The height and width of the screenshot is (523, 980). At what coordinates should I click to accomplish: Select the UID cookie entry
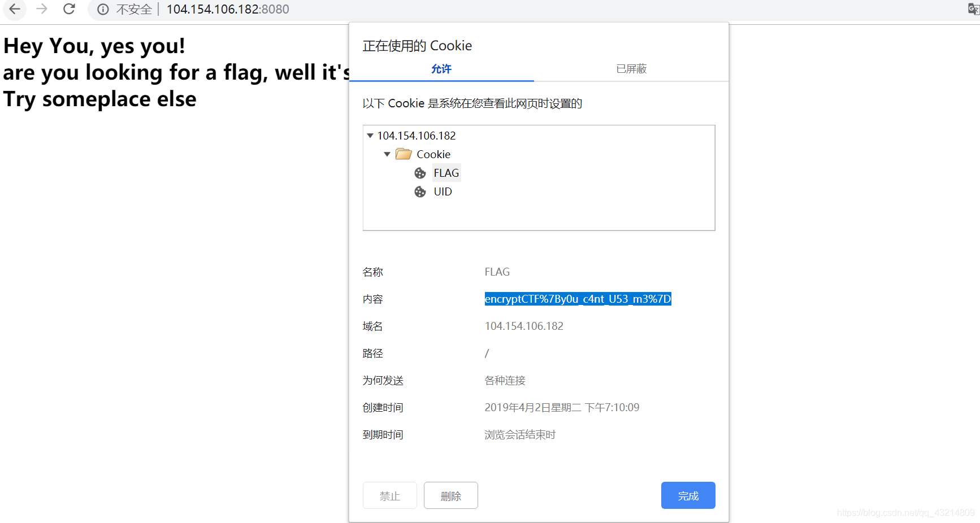[x=443, y=191]
